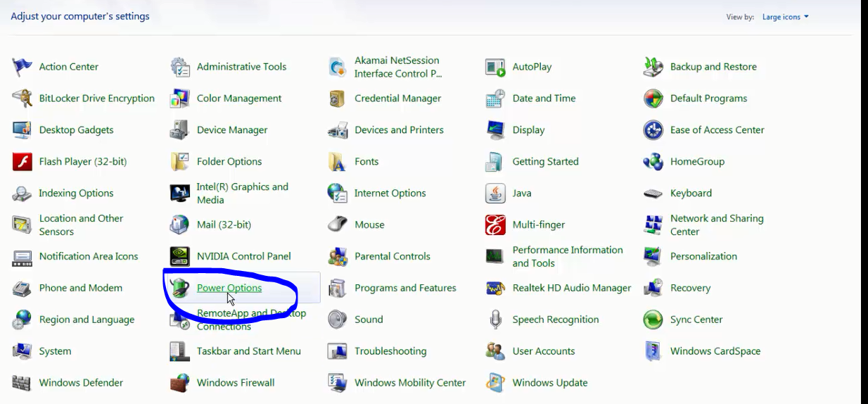Screen dimensions: 868x404
Task: Open the Akamai NetSession Interface icon
Action: pyautogui.click(x=338, y=67)
